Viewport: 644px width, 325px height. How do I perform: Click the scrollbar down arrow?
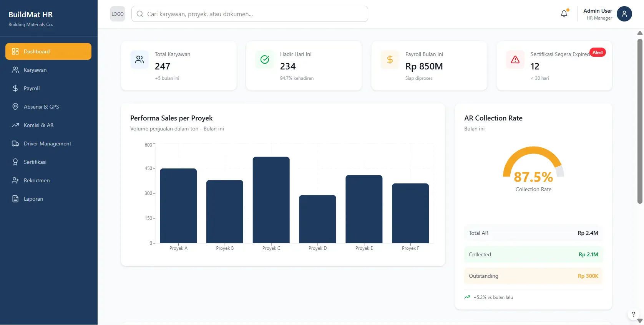(x=640, y=321)
